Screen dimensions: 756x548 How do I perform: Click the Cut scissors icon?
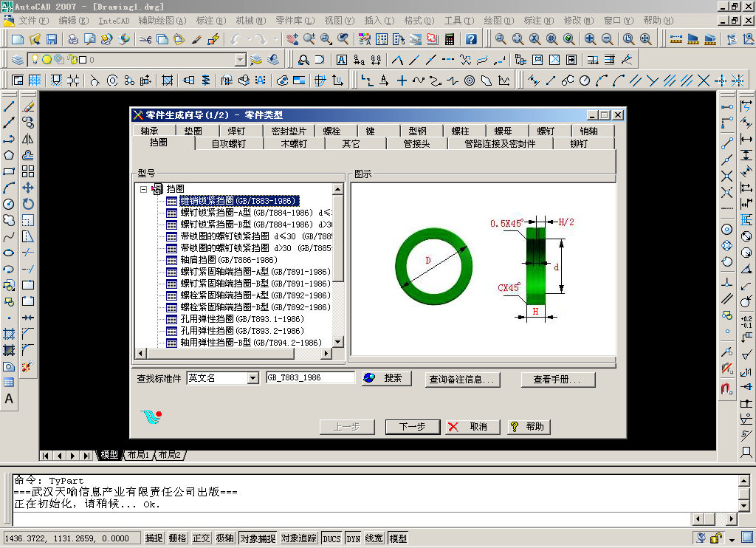pos(145,39)
